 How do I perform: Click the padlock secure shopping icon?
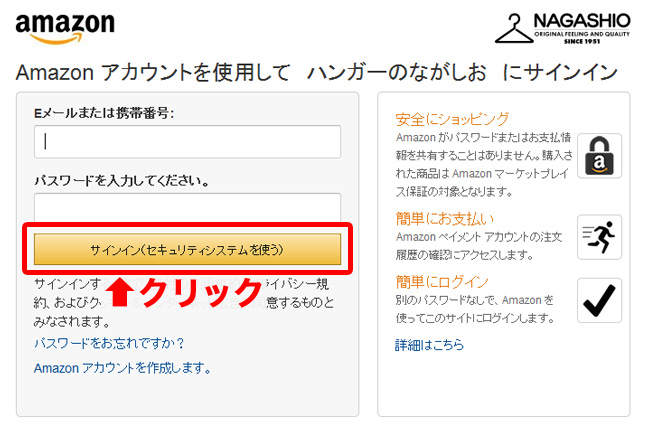click(599, 156)
